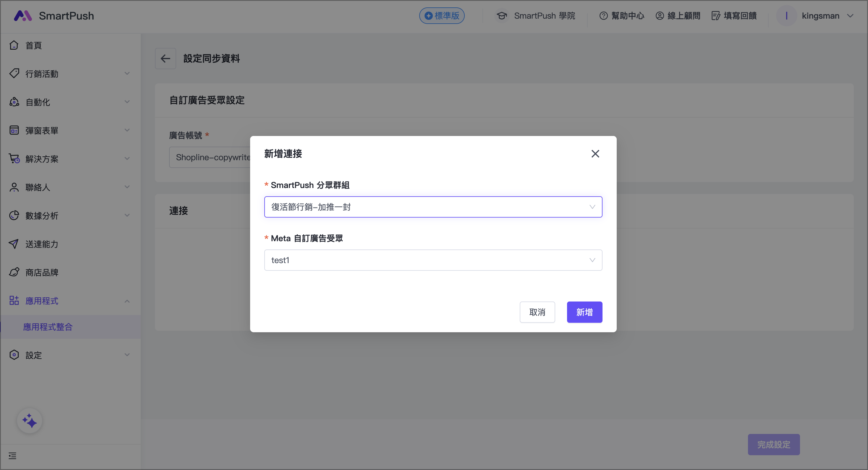Open the 數據分析 menu label
Screen dimensions: 868x470
[42, 215]
